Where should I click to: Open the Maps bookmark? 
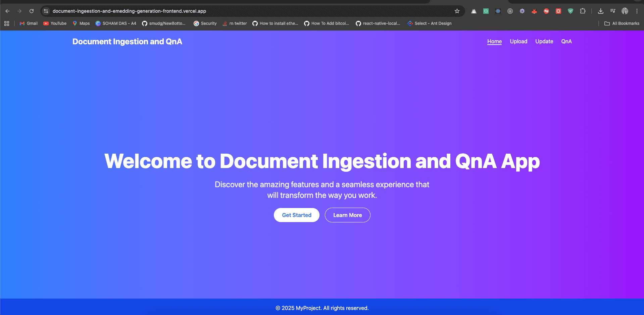pos(81,23)
